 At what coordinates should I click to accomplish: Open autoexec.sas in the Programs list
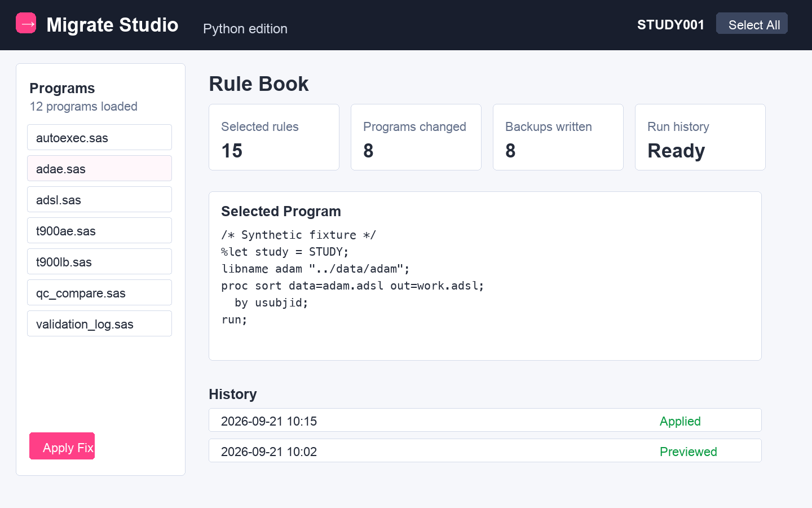(x=99, y=137)
